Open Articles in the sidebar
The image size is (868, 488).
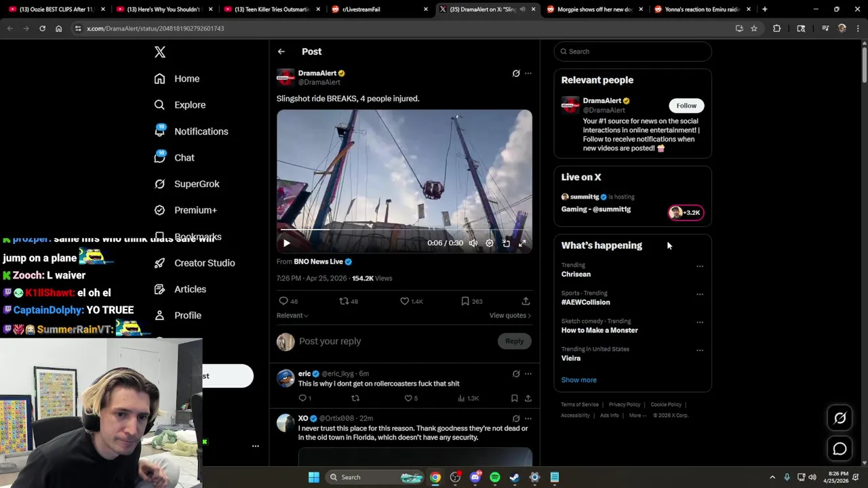pyautogui.click(x=180, y=289)
